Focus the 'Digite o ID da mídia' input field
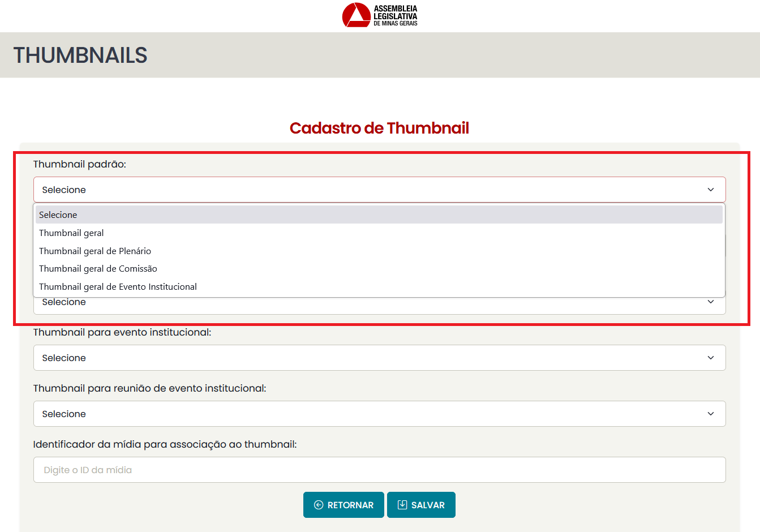Viewport: 760px width, 532px height. [379, 470]
